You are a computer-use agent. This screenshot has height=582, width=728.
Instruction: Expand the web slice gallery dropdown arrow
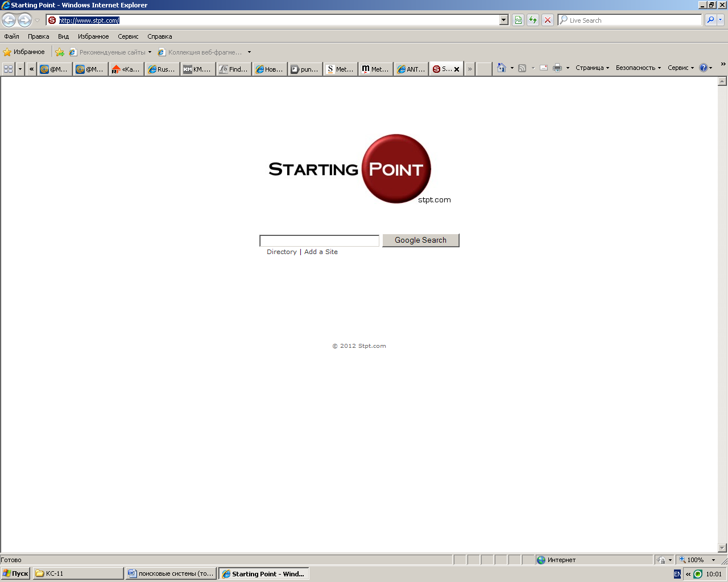coord(249,52)
